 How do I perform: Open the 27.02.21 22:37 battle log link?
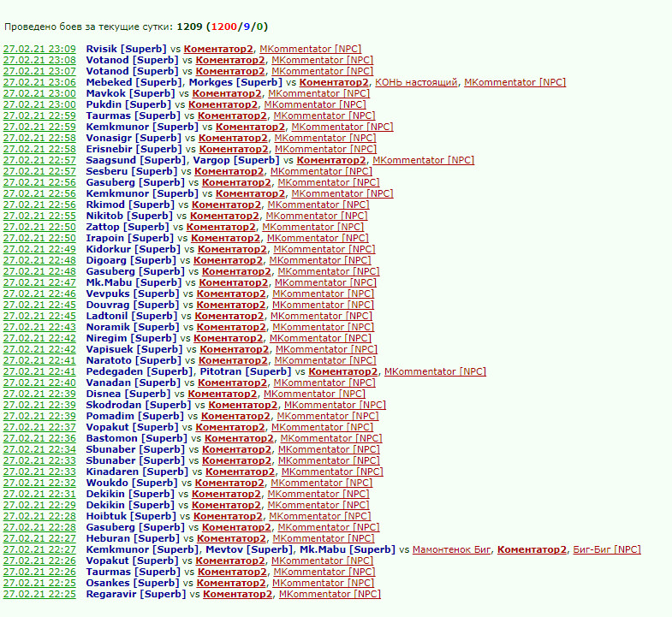point(39,428)
